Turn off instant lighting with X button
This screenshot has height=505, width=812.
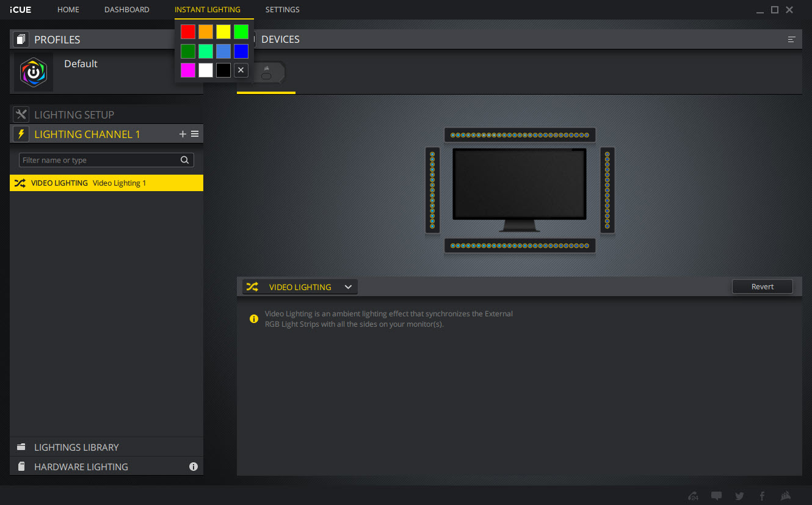[x=241, y=70]
